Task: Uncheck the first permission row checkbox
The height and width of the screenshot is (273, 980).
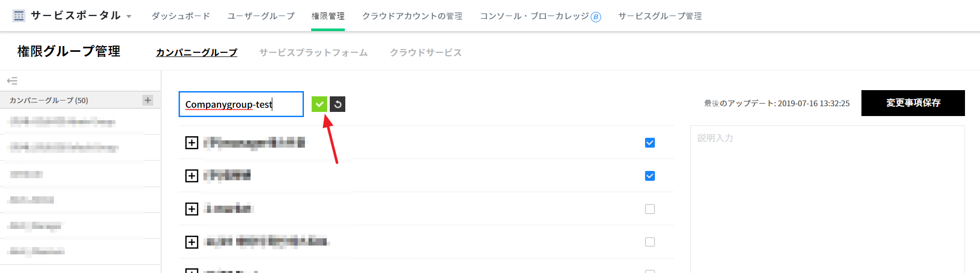Action: click(650, 142)
